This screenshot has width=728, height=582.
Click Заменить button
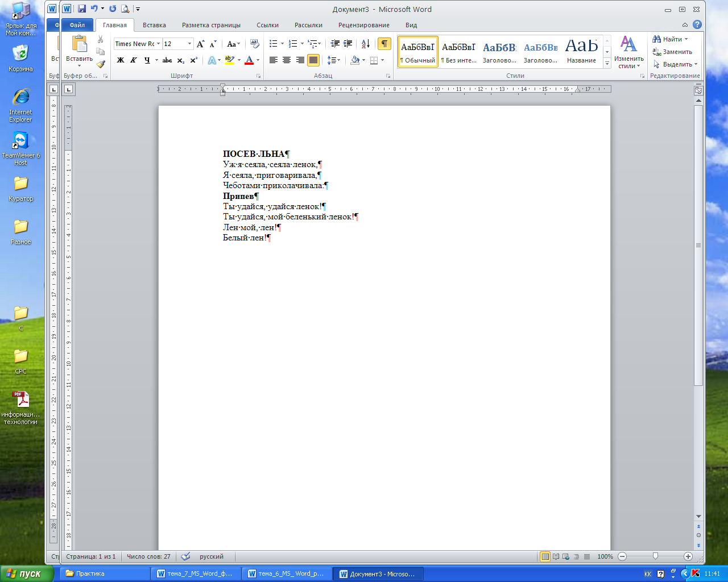[672, 52]
